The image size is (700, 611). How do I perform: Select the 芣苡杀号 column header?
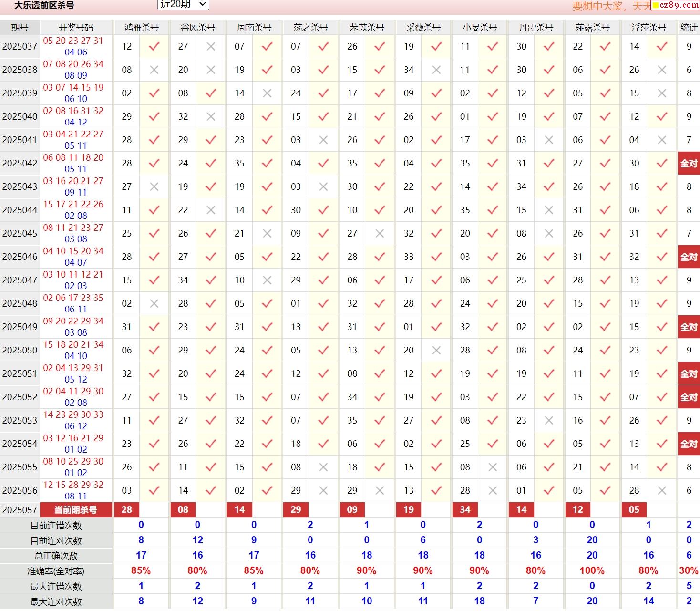point(366,27)
